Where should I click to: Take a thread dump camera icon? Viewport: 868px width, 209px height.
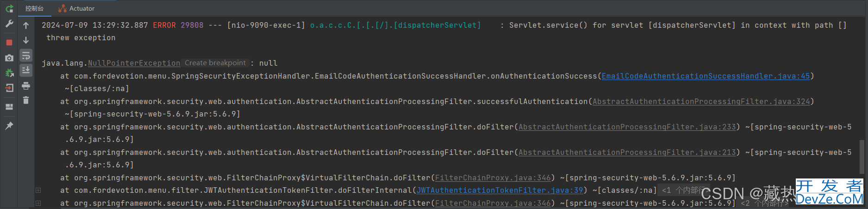coord(9,58)
